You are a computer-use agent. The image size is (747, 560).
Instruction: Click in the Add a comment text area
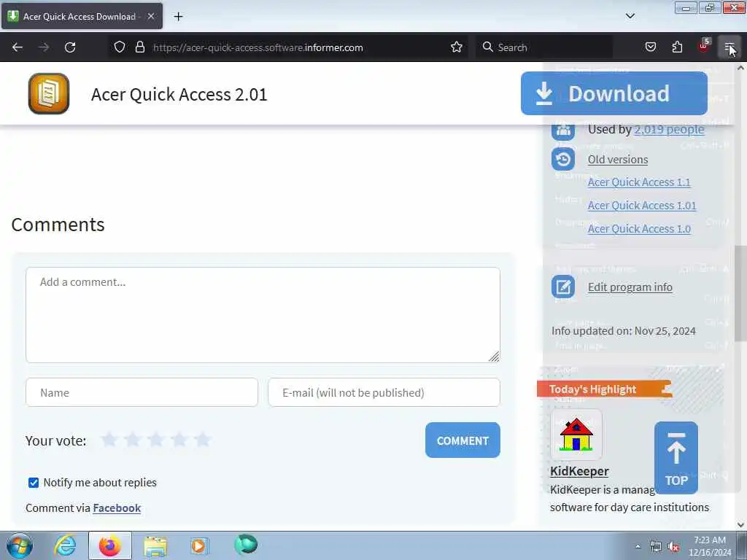point(263,315)
